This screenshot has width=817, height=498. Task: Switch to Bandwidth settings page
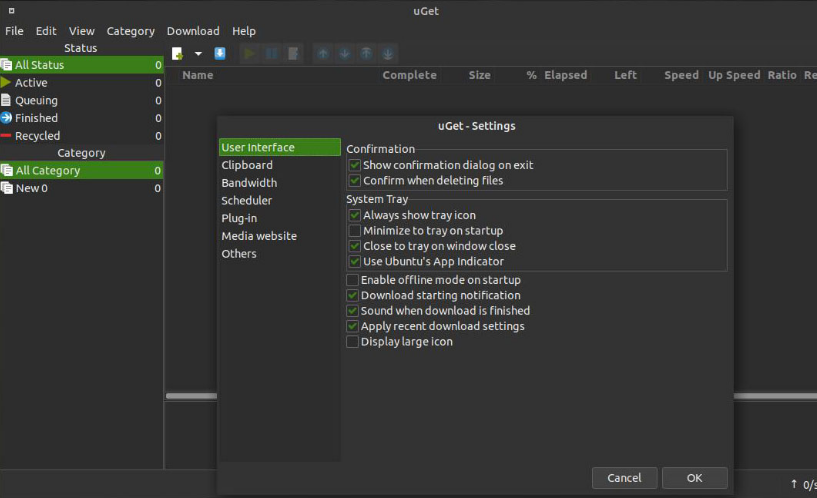coord(280,183)
